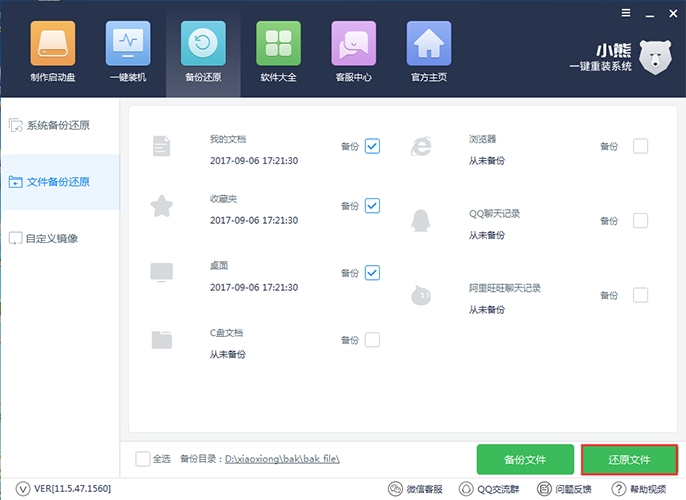Open 一键装机 one-click install
Image resolution: width=686 pixels, height=500 pixels.
[128, 52]
